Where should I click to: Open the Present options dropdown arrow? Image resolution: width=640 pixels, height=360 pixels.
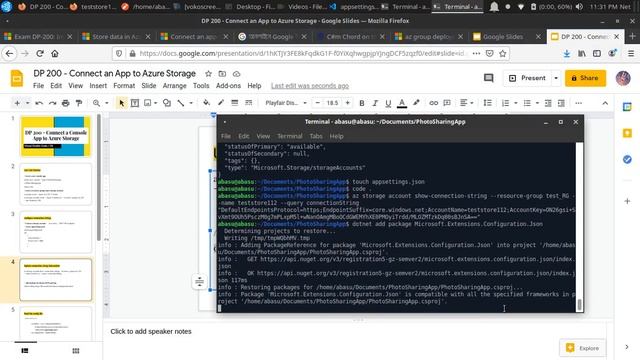pyautogui.click(x=556, y=78)
